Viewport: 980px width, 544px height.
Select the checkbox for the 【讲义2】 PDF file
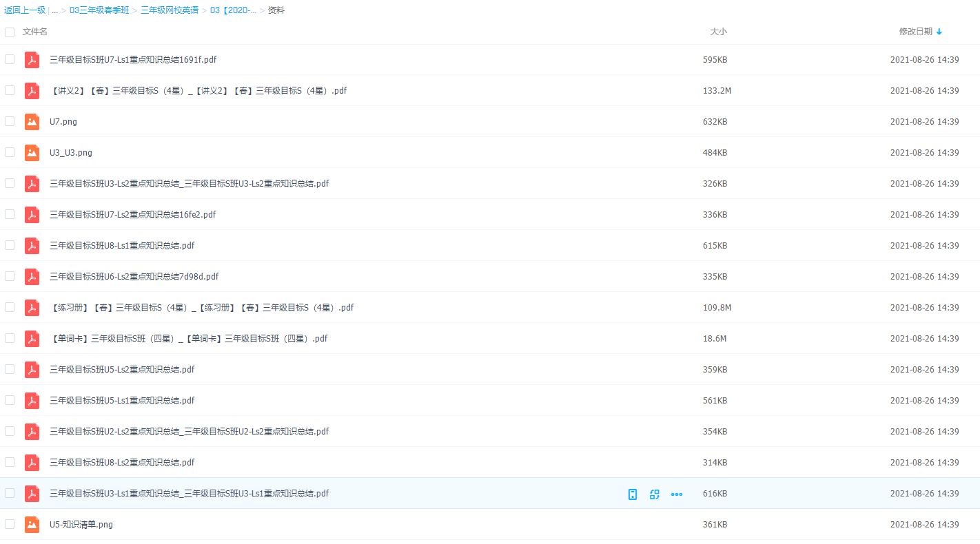10,90
